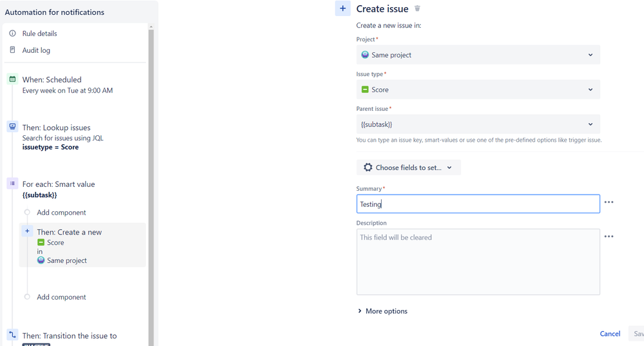Click the Transition the issue icon

[x=13, y=335]
